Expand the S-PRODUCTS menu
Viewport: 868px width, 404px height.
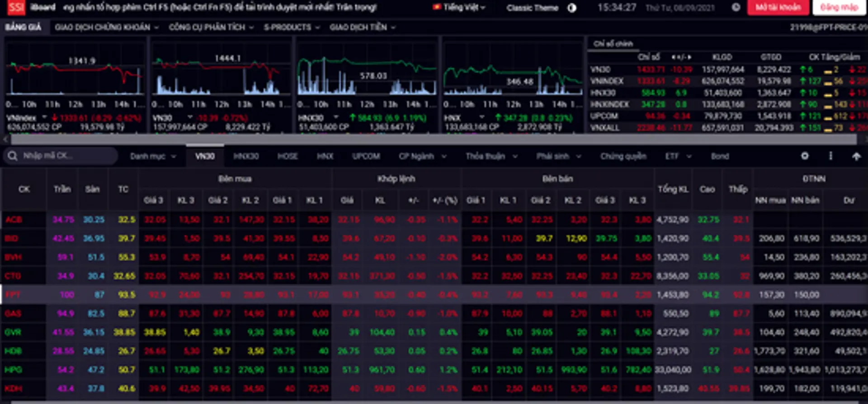[292, 27]
